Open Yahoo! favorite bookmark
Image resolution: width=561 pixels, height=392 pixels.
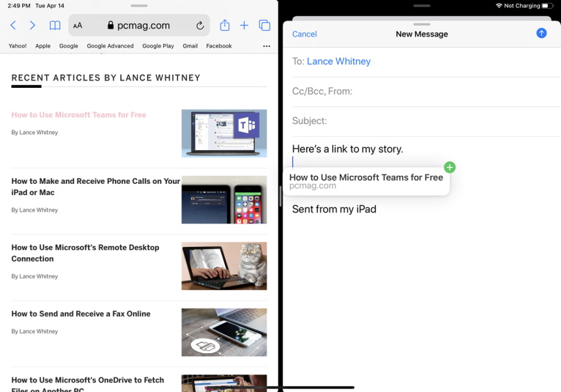point(18,46)
